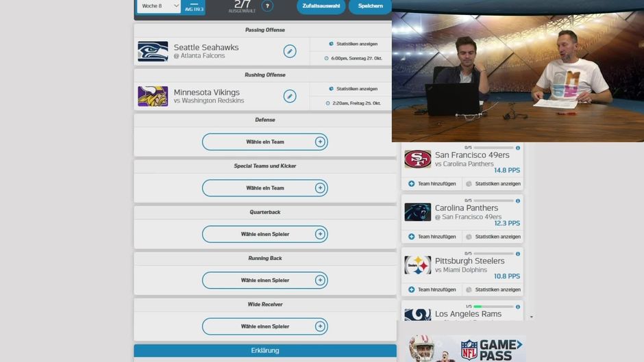
Task: Open the NFL Game Pass banner
Action: coord(466,348)
